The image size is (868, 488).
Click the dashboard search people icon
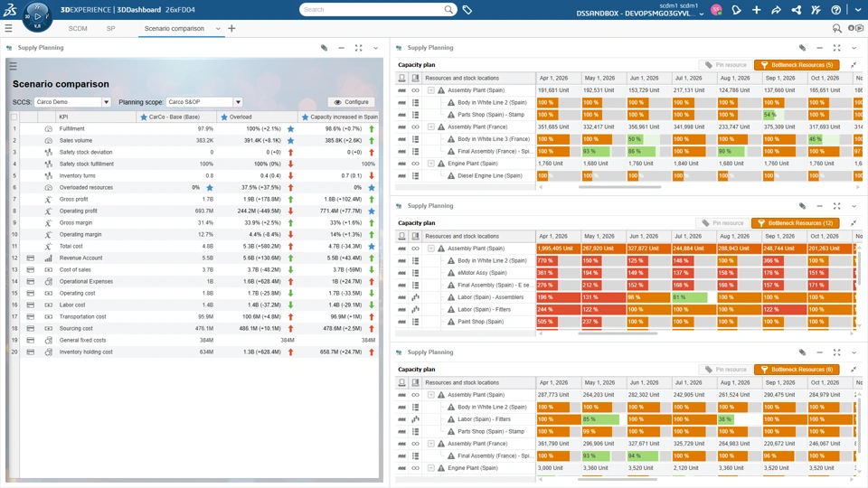(x=837, y=28)
